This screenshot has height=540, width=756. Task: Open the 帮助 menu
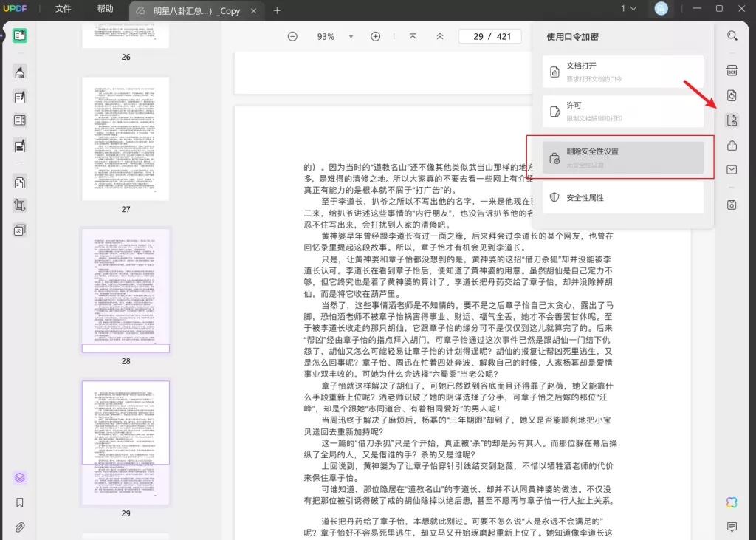pos(105,9)
